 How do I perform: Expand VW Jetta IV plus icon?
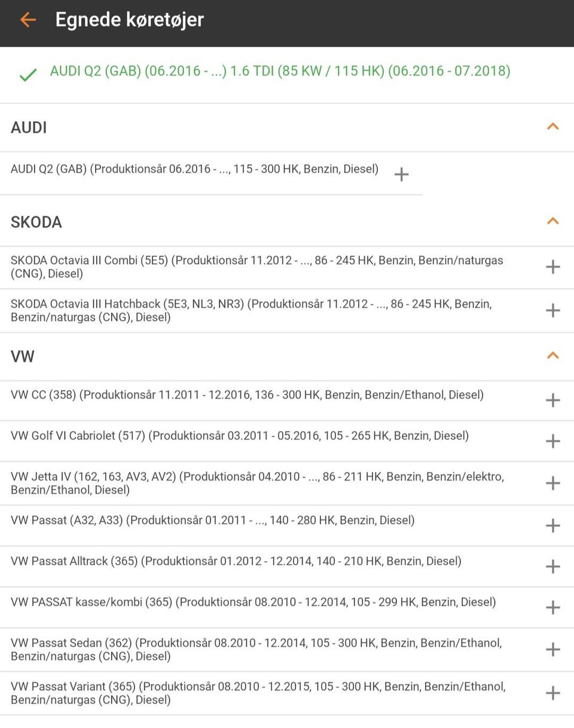(553, 483)
